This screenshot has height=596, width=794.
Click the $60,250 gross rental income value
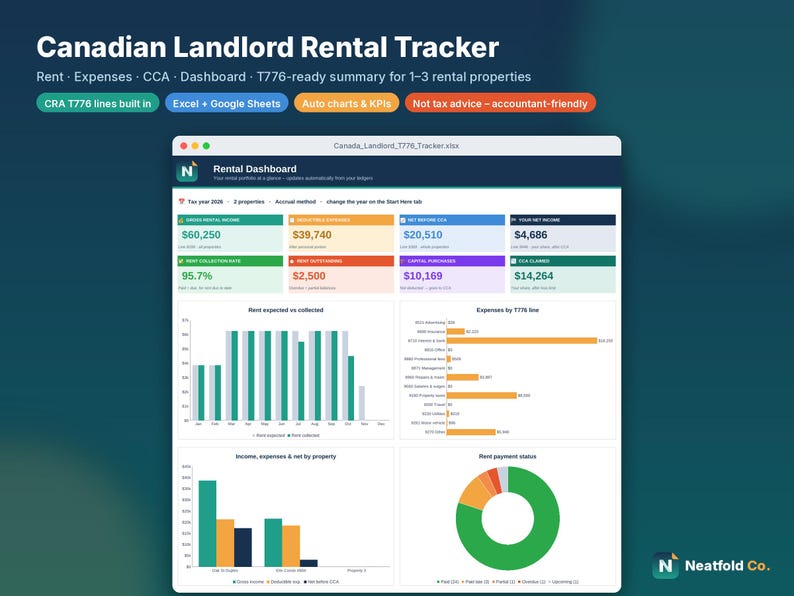(201, 235)
